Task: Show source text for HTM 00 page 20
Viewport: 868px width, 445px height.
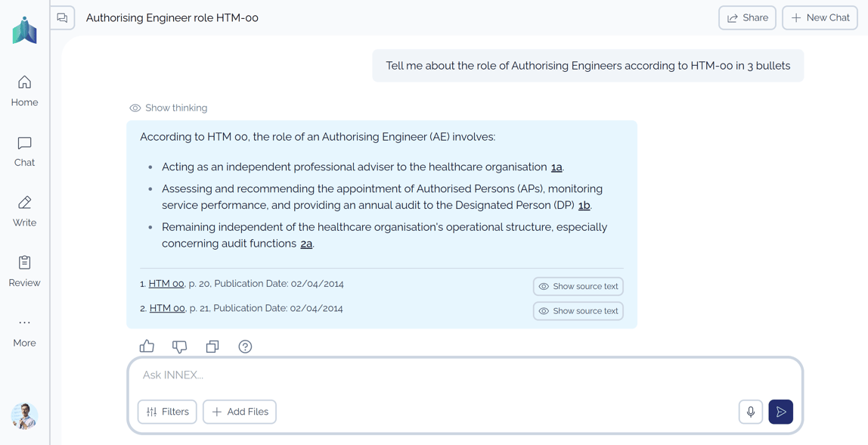Action: (x=578, y=286)
